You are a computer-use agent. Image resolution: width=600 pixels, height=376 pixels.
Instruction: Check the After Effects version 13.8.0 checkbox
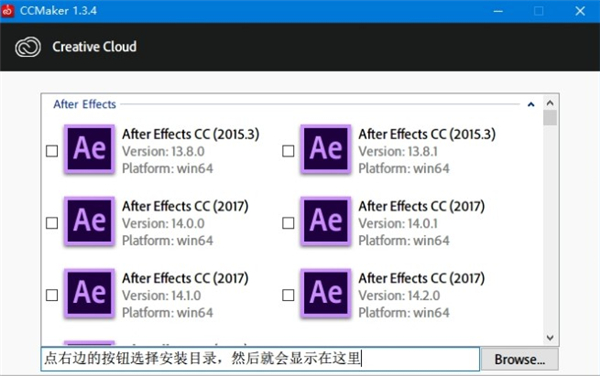click(52, 151)
